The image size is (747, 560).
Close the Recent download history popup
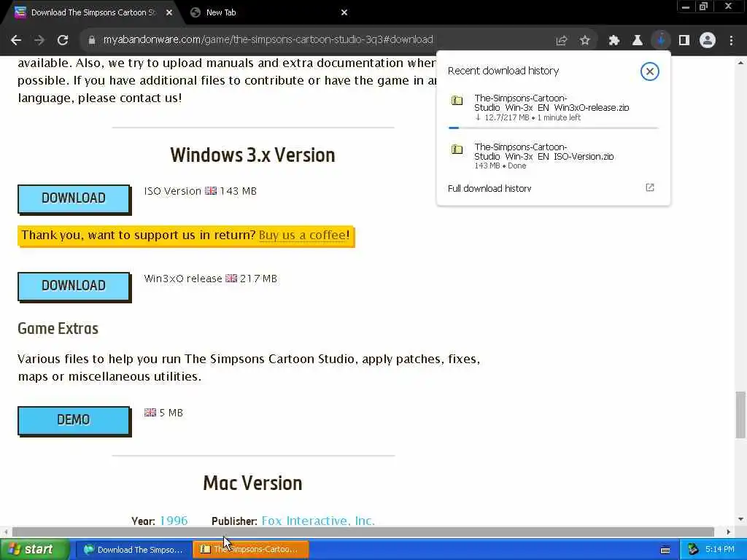649,71
